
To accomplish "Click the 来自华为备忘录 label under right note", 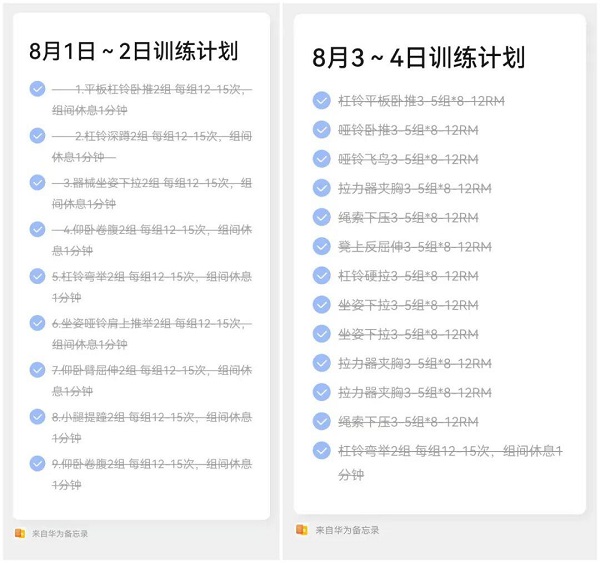I will [347, 530].
